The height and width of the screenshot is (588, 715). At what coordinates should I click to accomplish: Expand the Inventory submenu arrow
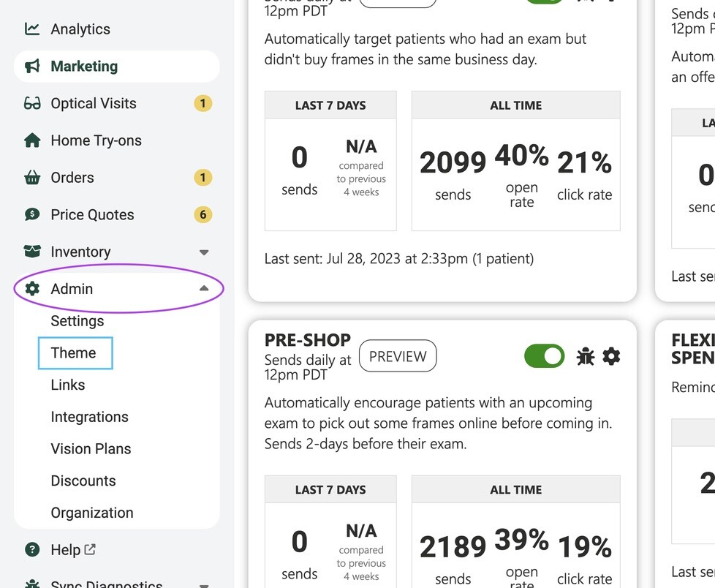click(x=204, y=252)
